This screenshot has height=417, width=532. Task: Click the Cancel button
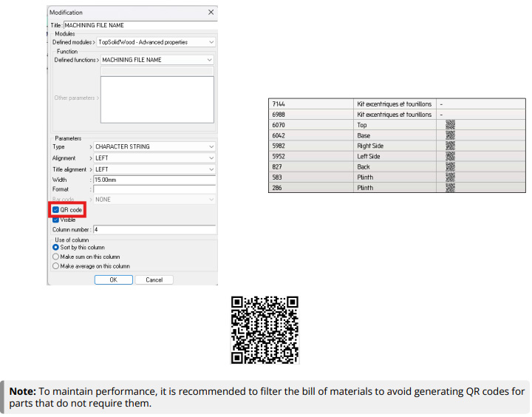[154, 279]
